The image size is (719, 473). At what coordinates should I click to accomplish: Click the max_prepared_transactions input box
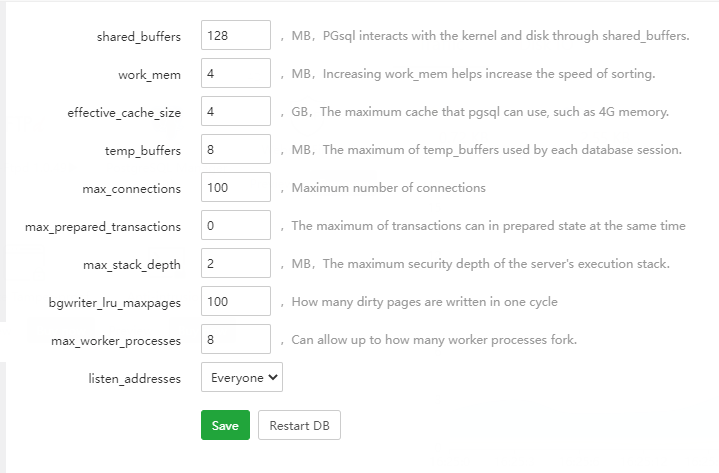click(236, 226)
